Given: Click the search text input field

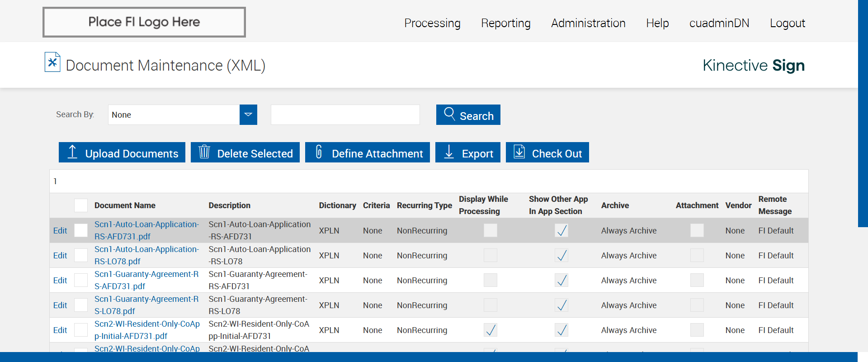Looking at the screenshot, I should point(345,114).
